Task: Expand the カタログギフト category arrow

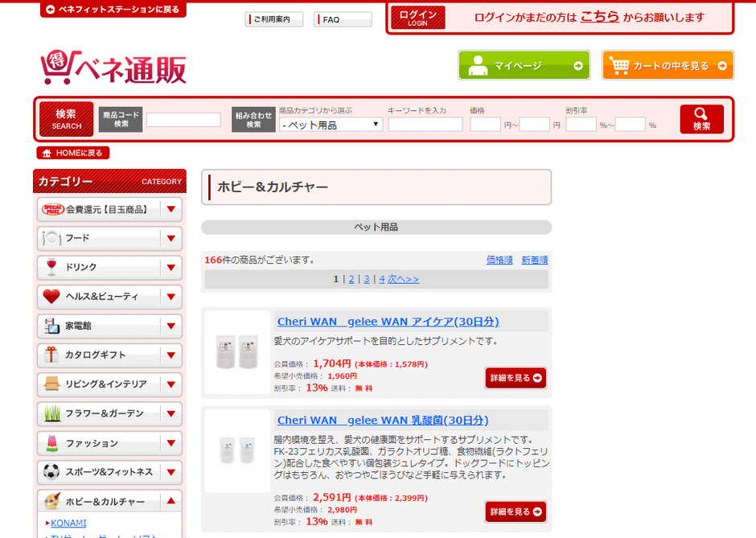Action: (171, 355)
